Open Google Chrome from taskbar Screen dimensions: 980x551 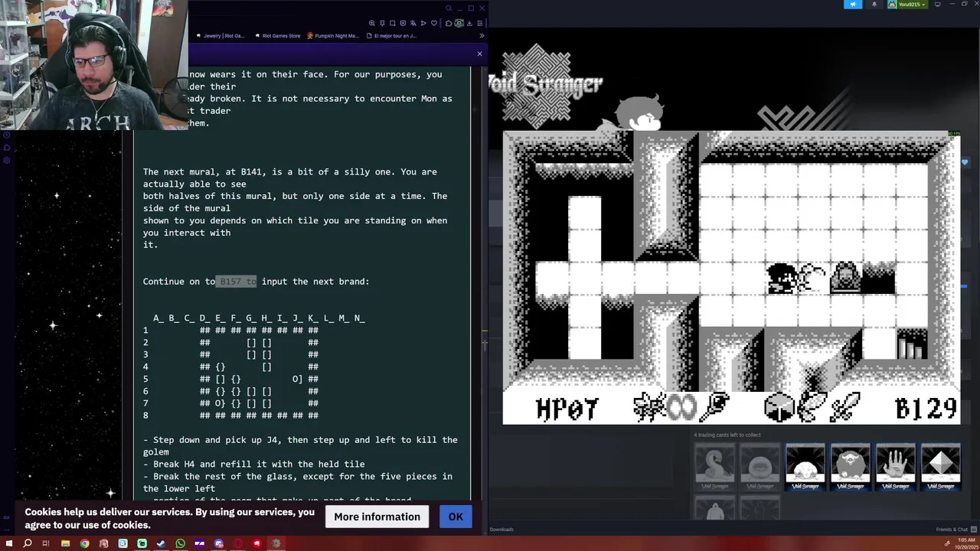coord(84,543)
